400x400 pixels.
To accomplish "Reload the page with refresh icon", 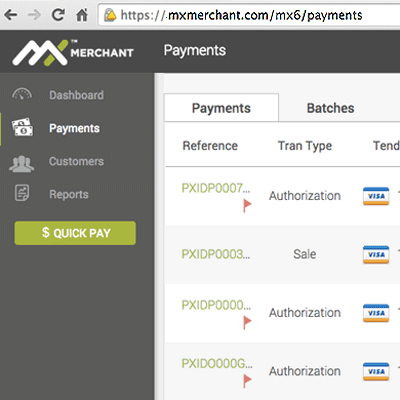I will coord(58,15).
